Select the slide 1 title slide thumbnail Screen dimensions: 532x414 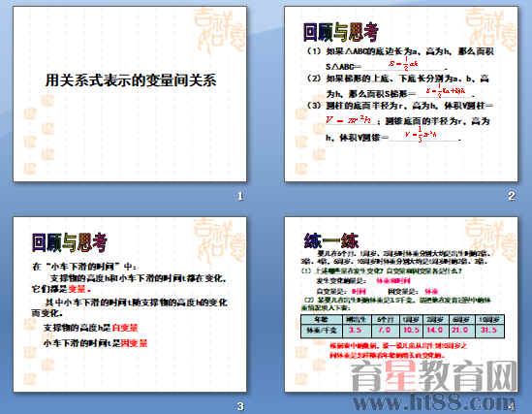130,94
